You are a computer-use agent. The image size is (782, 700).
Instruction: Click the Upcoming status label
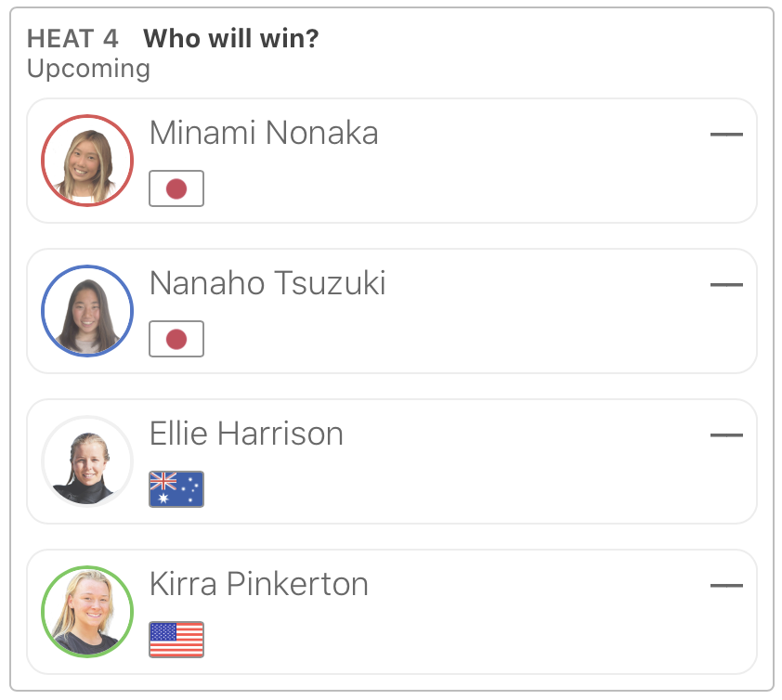pyautogui.click(x=88, y=69)
